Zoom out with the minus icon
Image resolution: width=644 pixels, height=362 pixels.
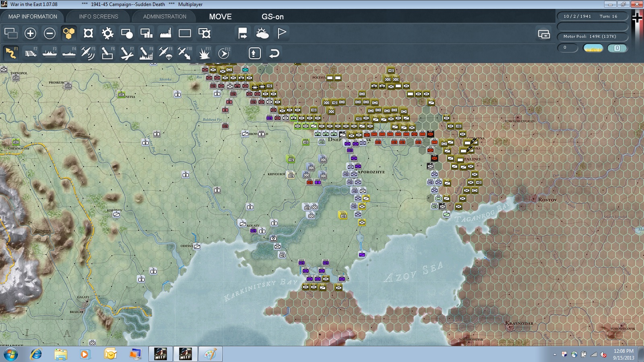click(x=50, y=33)
